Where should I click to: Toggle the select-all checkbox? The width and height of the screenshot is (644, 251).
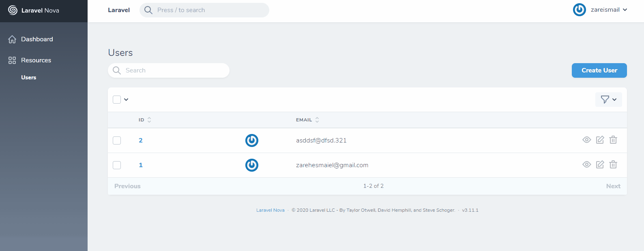[x=117, y=100]
